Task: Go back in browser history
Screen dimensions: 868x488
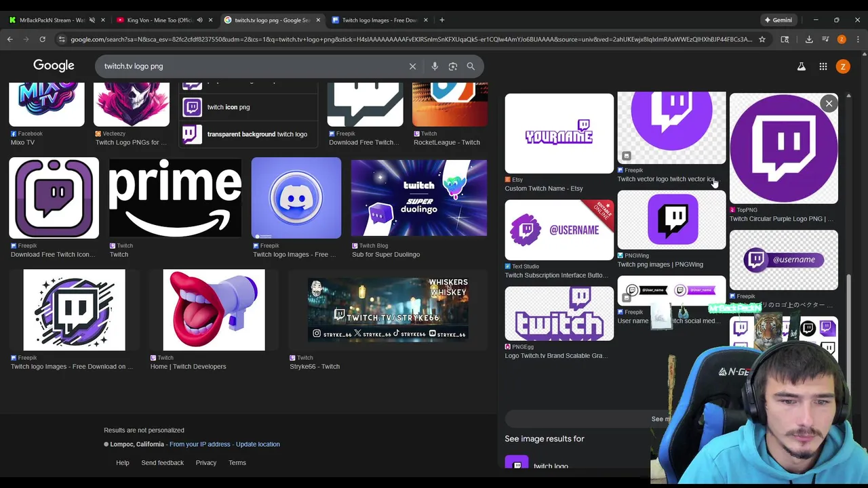Action: pos(10,39)
